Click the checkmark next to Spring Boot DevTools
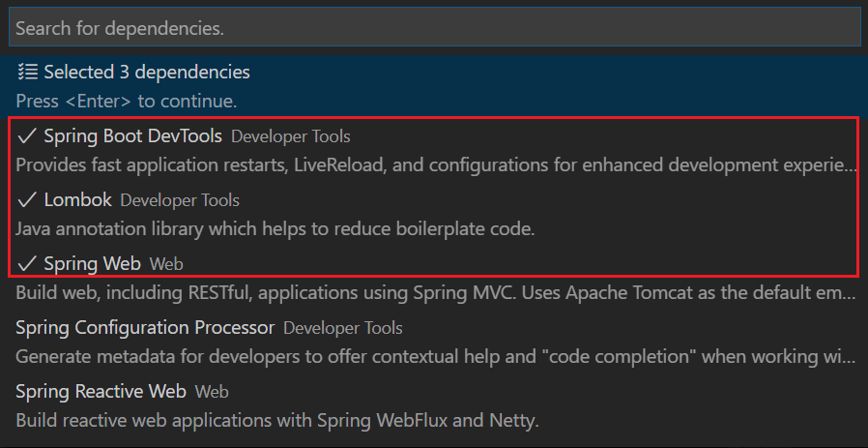The width and height of the screenshot is (868, 448). tap(27, 136)
